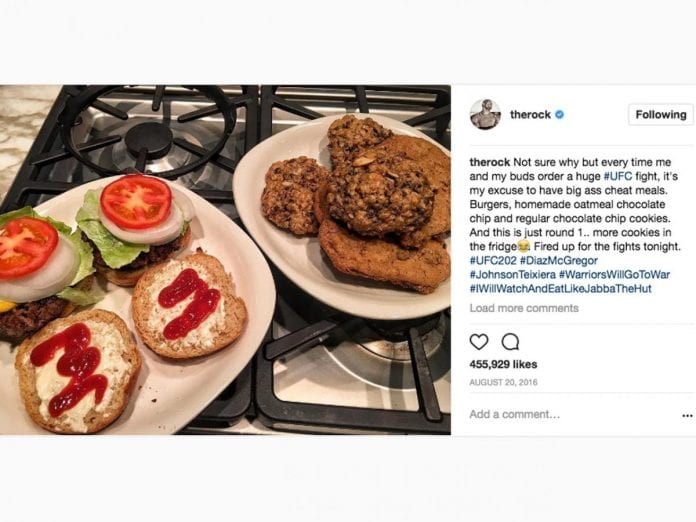View the 455,929 likes list
This screenshot has height=522, width=696.
[x=503, y=364]
